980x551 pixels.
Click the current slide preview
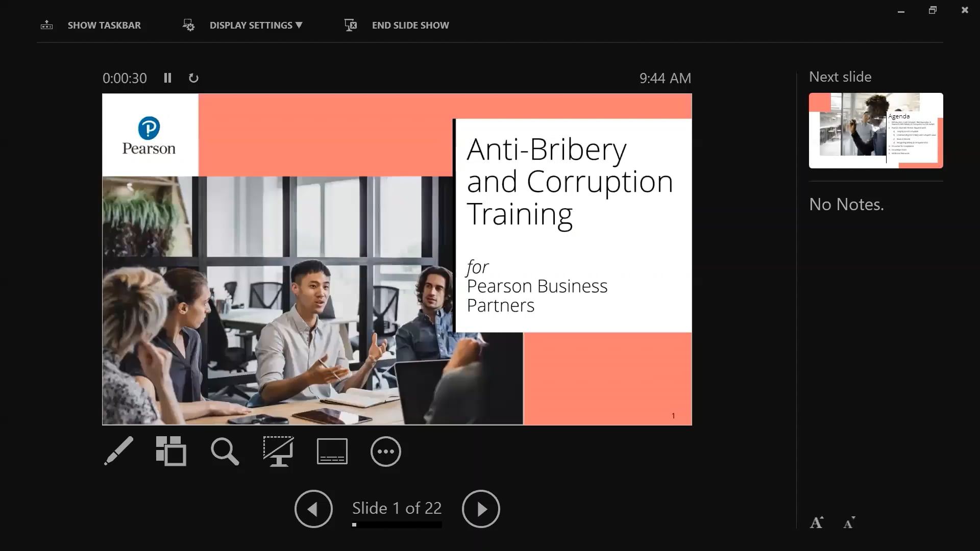[397, 259]
